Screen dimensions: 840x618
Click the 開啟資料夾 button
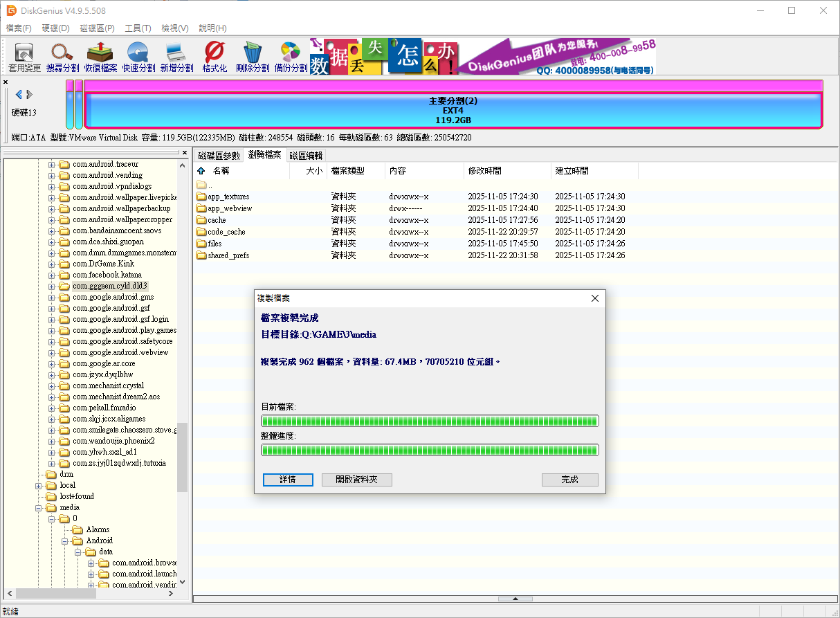(356, 480)
